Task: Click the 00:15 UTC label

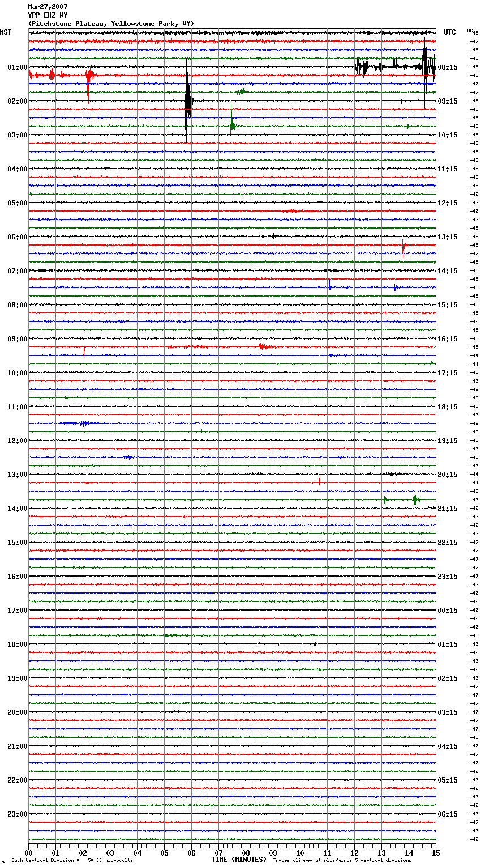Action: [448, 611]
